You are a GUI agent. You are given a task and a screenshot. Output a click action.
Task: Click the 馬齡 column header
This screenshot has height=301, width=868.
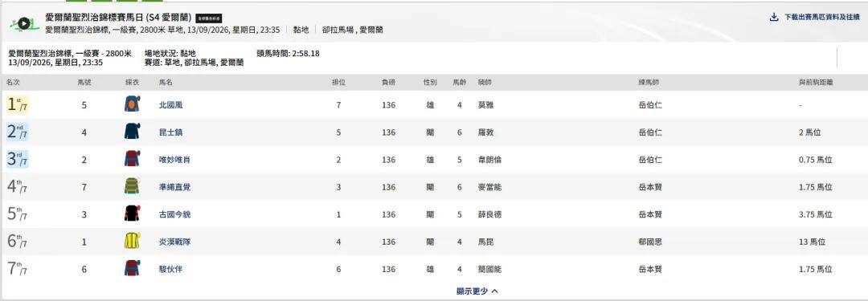coord(460,83)
